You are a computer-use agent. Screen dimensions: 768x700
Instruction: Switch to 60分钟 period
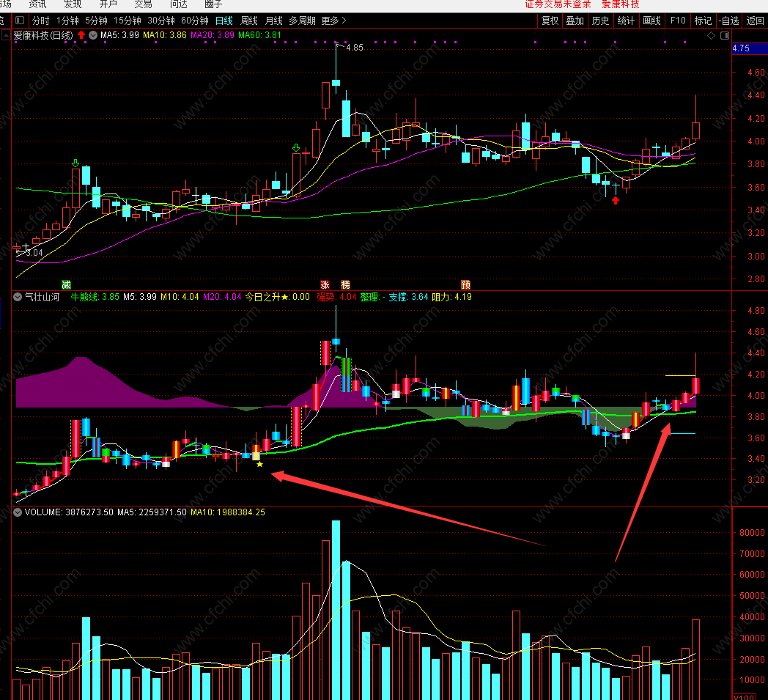195,21
